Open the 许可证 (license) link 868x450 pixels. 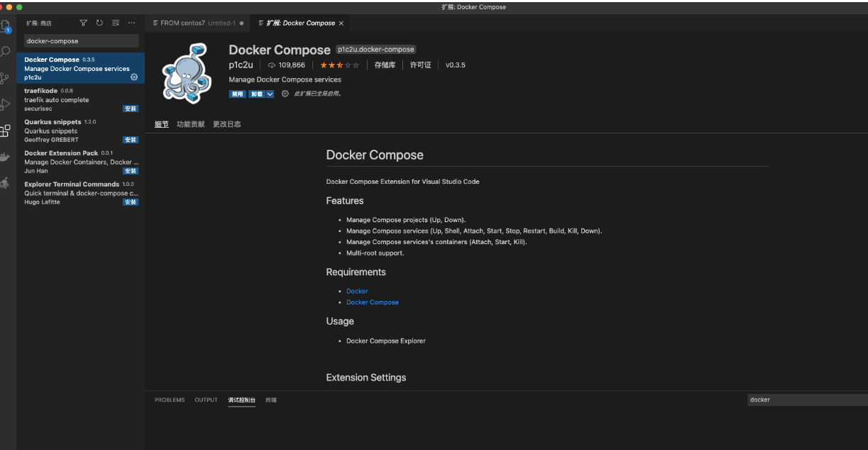(x=421, y=65)
